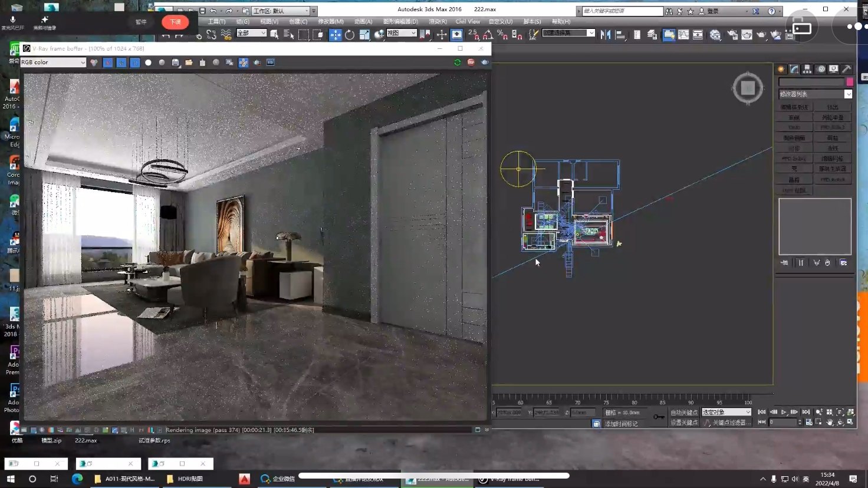Toggle Percent Snap in main toolbar

(x=502, y=35)
